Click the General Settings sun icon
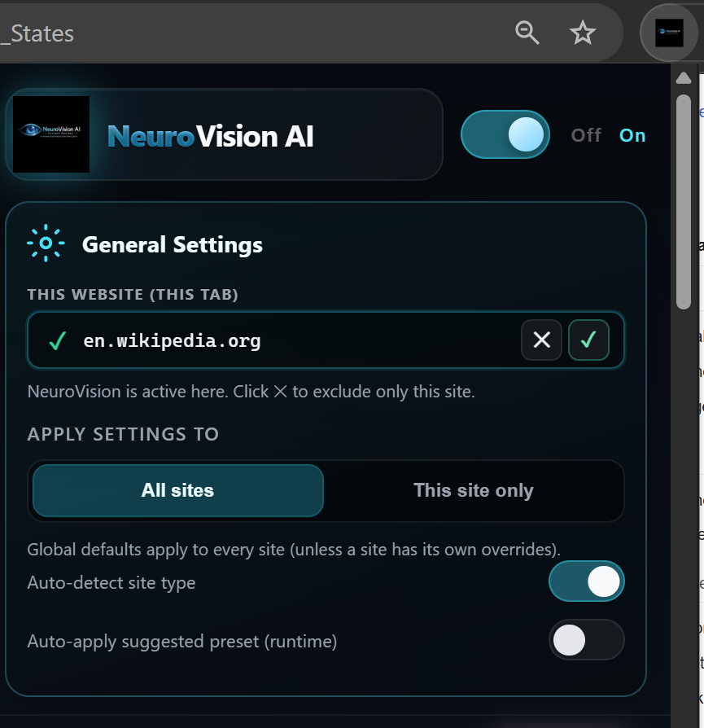 click(x=46, y=243)
